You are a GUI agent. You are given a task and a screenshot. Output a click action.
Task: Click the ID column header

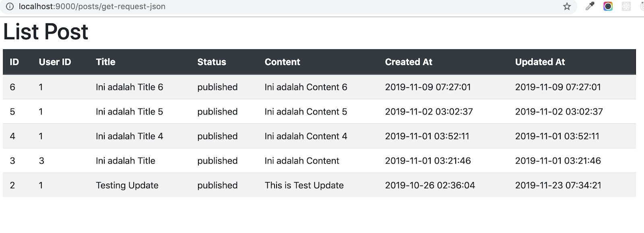coord(13,62)
